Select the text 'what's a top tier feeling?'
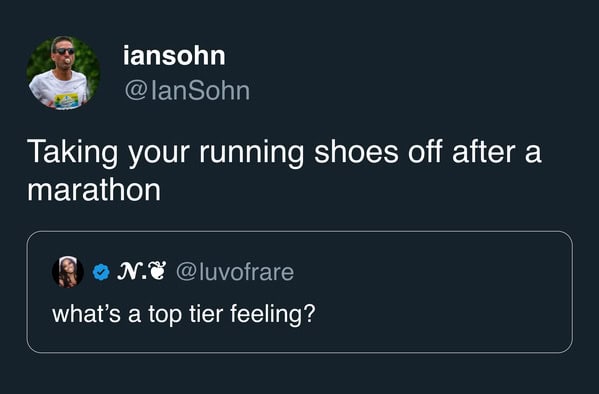Viewport: 599px width, 394px height. [x=184, y=314]
